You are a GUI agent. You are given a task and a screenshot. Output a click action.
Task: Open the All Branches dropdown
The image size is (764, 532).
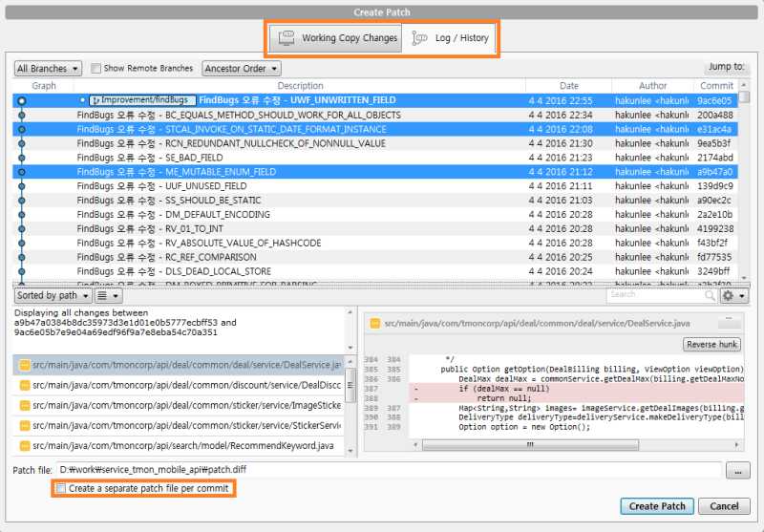coord(48,69)
